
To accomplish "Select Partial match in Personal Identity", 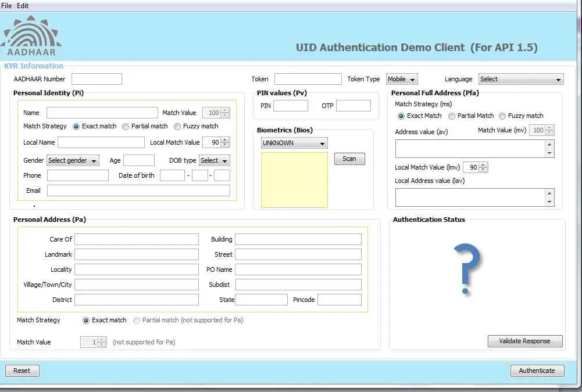I will tap(126, 127).
